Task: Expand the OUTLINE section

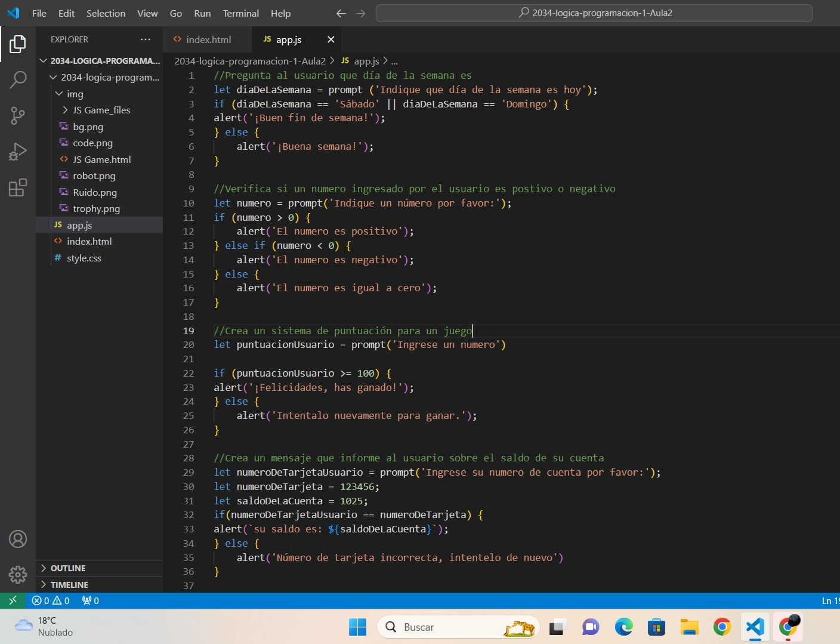Action: [99, 568]
